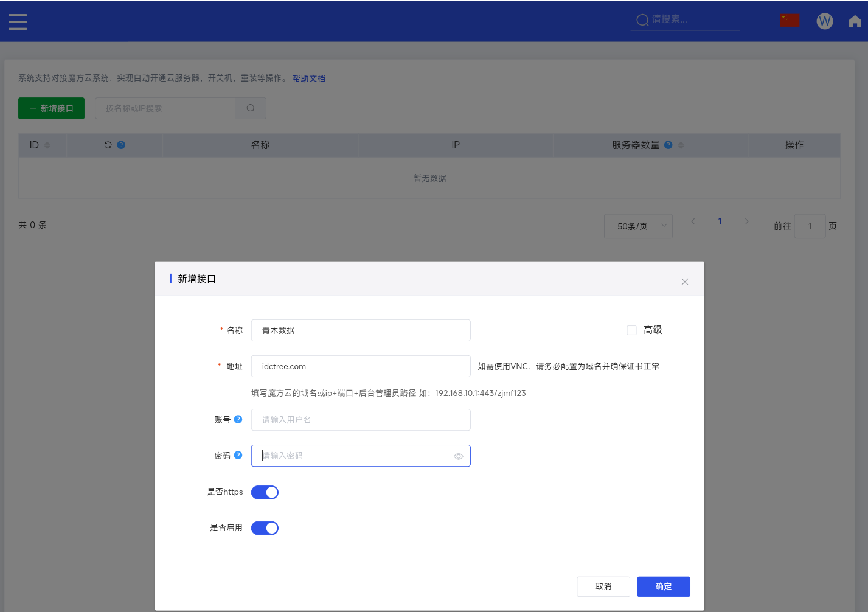This screenshot has width=868, height=612.
Task: Sort the table by the ID column
Action: click(47, 145)
